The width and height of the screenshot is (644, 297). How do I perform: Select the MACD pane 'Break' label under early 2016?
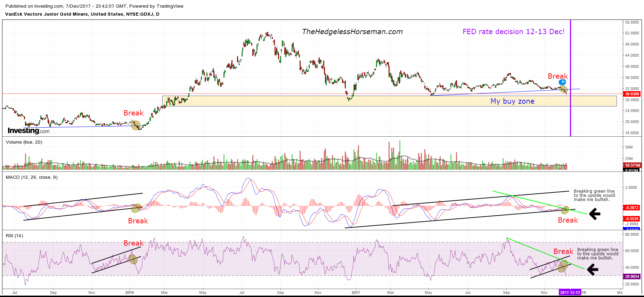click(138, 221)
